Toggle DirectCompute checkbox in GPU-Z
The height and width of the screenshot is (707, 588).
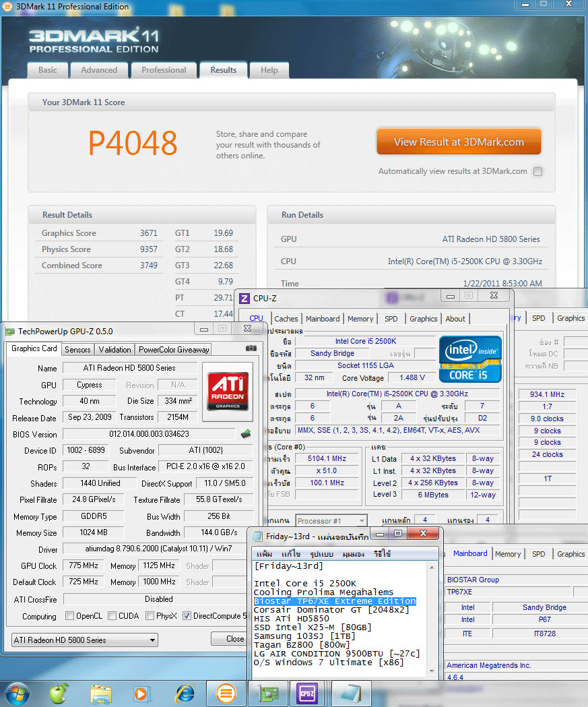tap(187, 615)
